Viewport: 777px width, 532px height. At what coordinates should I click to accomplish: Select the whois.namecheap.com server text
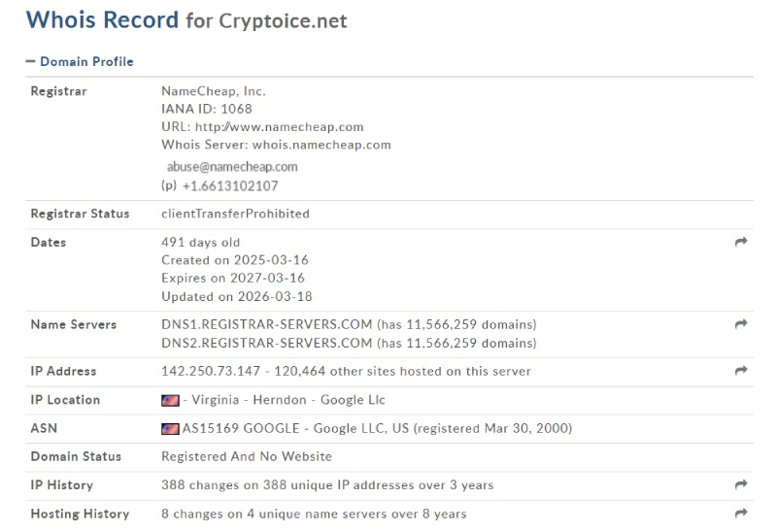(321, 145)
